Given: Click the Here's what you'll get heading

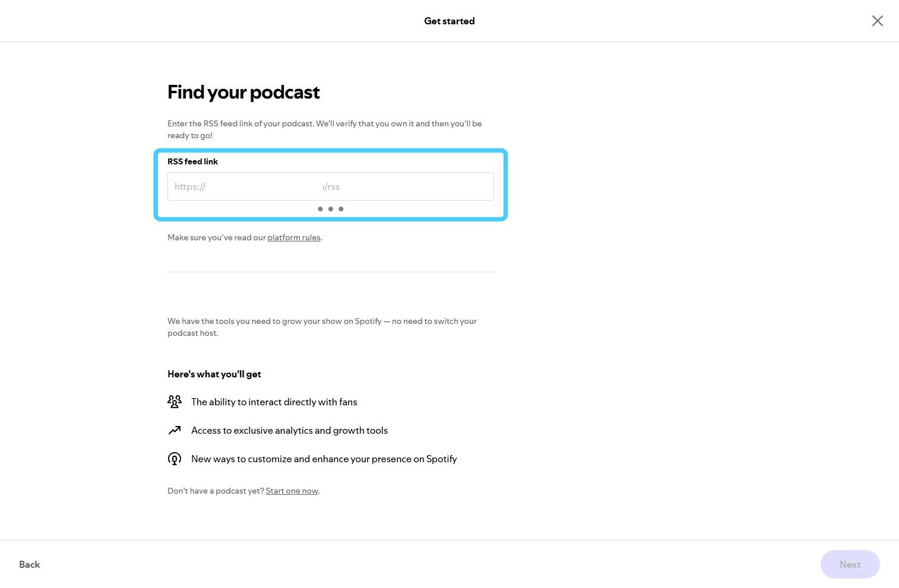Looking at the screenshot, I should click(214, 374).
